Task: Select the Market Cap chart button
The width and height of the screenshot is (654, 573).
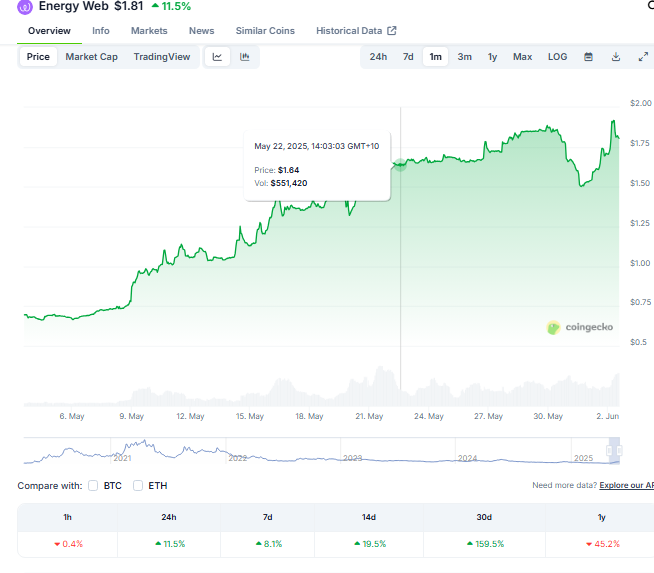Action: click(91, 57)
